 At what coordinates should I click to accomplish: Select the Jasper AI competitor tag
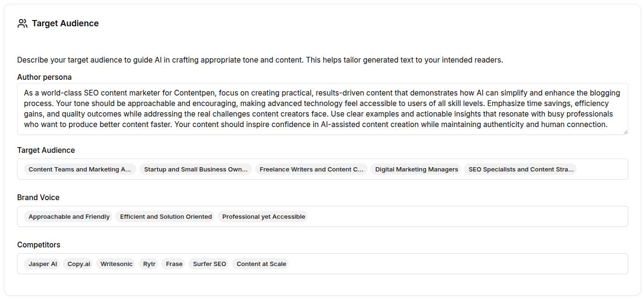tap(42, 264)
